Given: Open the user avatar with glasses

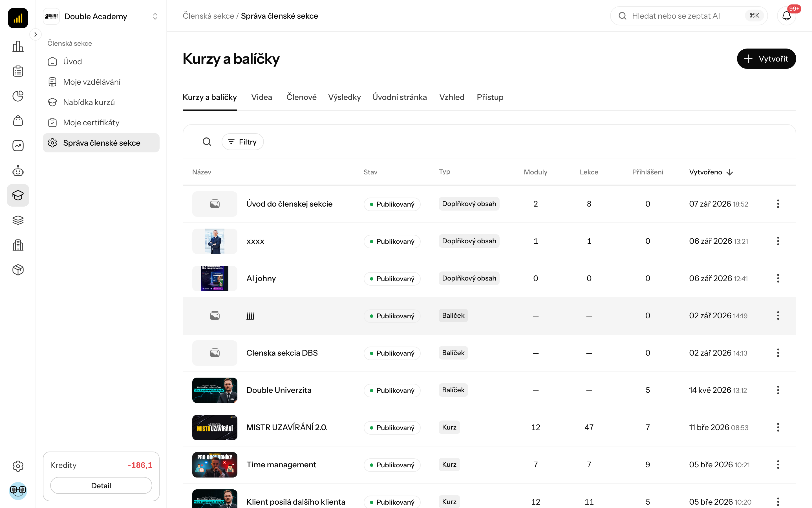Looking at the screenshot, I should [18, 491].
